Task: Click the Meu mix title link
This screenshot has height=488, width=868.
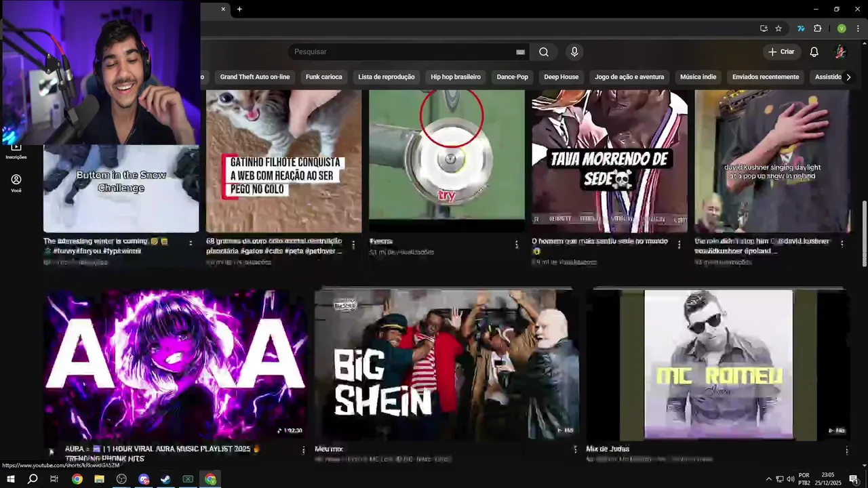Action: pos(329,449)
